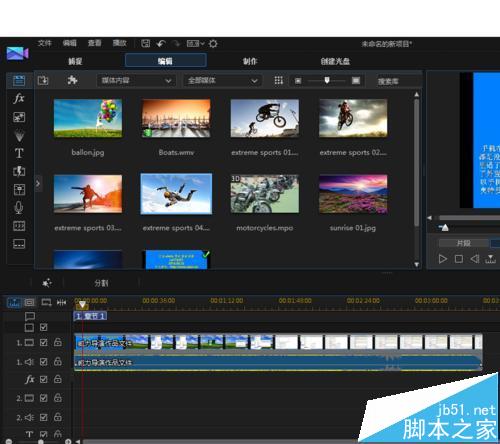Screen dimensions: 500x444
Task: Open the PiP Objects Room
Action: pyautogui.click(x=19, y=117)
